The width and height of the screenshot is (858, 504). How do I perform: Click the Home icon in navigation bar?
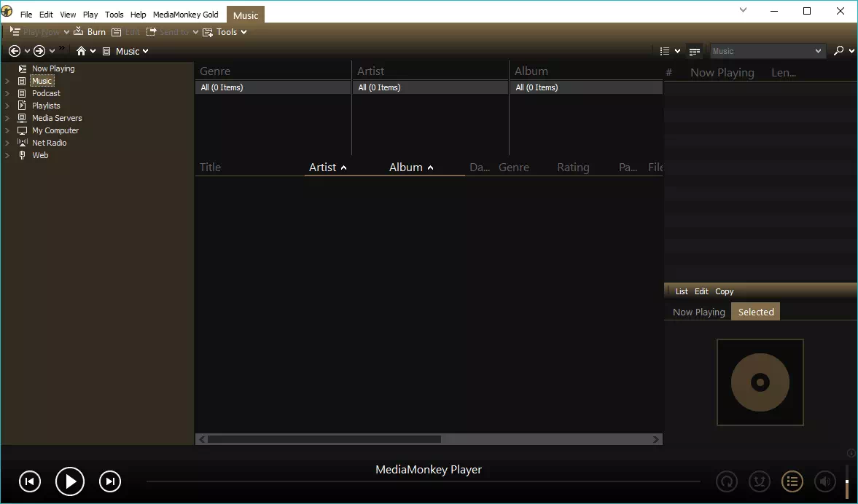[81, 51]
